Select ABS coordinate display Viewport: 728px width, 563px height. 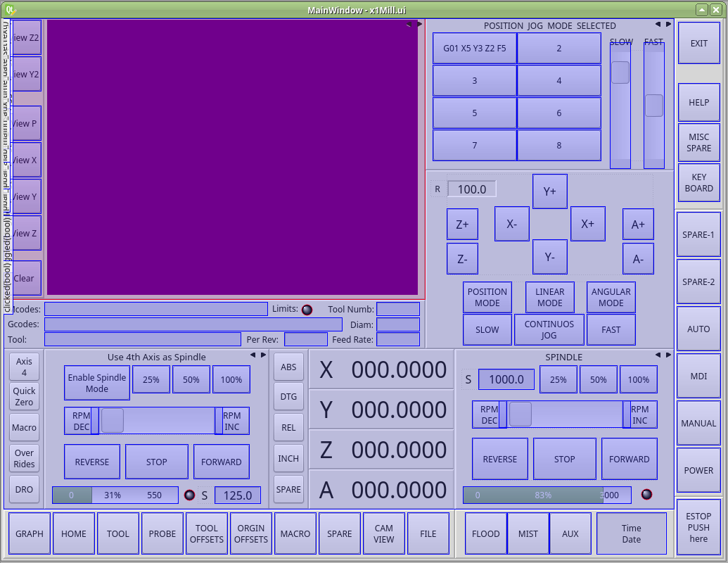(288, 367)
